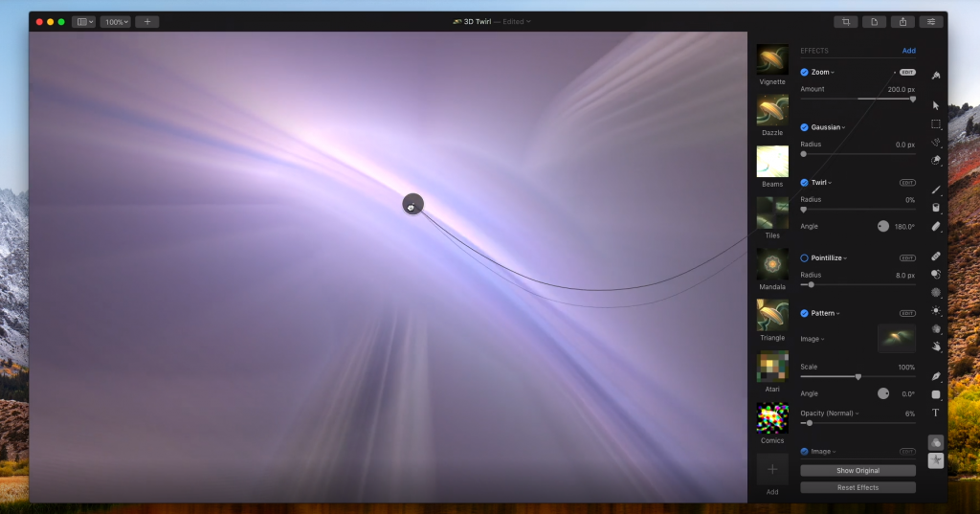The image size is (980, 514).
Task: Click Edit button for Twirl effect
Action: pyautogui.click(x=907, y=183)
